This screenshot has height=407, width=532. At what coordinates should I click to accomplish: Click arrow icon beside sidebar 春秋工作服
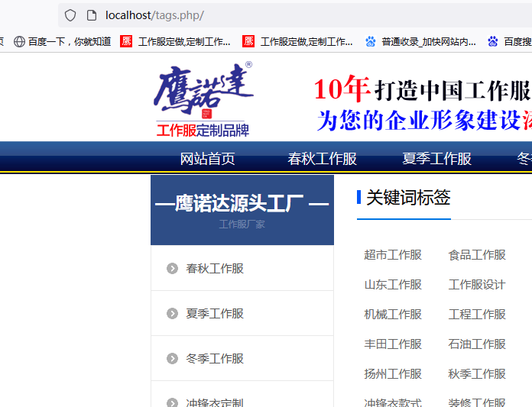[x=172, y=268]
